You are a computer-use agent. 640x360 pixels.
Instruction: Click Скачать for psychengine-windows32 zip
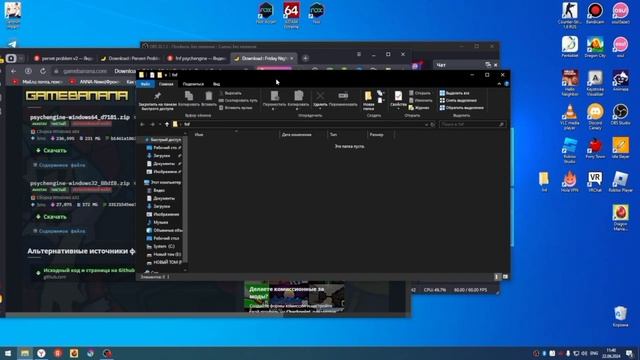click(51, 217)
